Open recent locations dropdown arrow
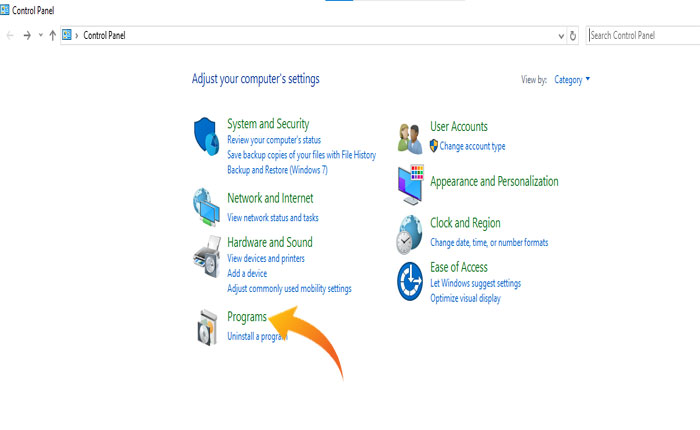 (40, 35)
